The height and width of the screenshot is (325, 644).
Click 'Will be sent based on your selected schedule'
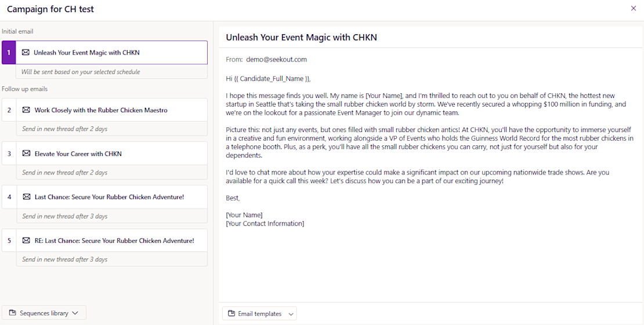[x=81, y=72]
